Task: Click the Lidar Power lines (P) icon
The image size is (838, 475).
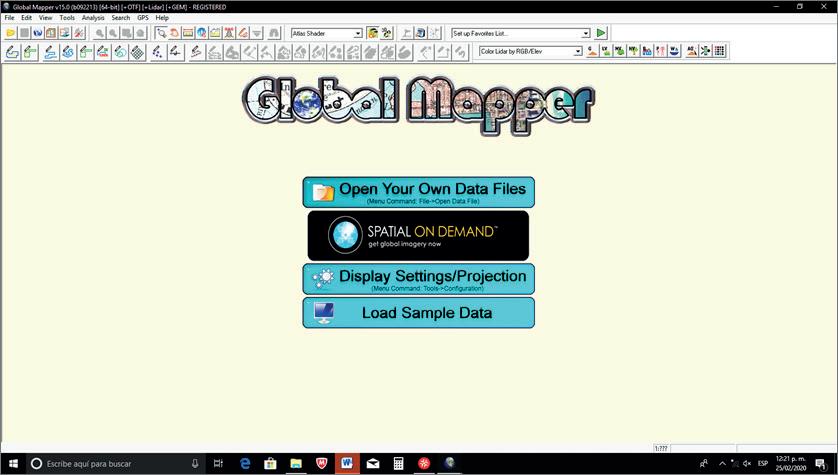Action: tap(661, 51)
